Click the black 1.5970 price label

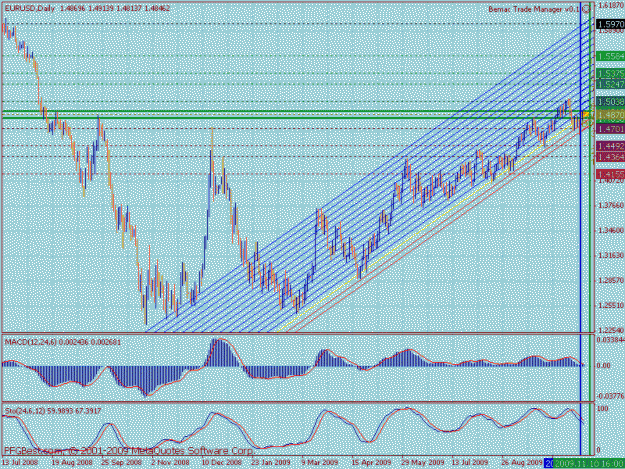611,24
